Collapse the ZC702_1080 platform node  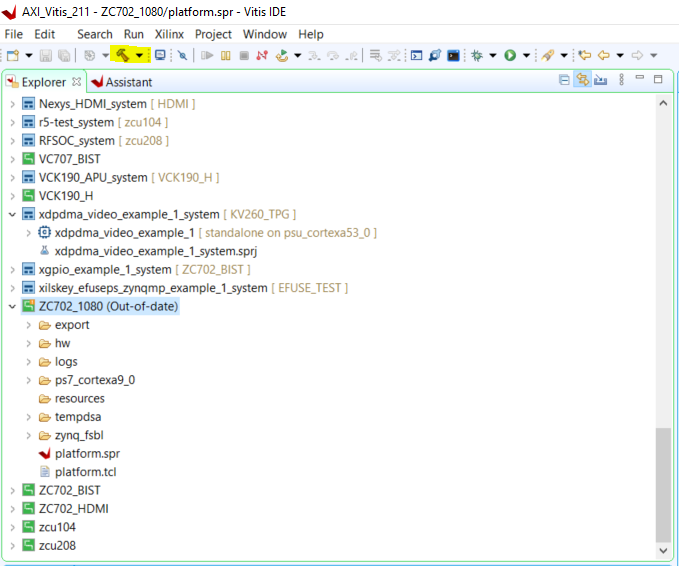click(x=13, y=307)
